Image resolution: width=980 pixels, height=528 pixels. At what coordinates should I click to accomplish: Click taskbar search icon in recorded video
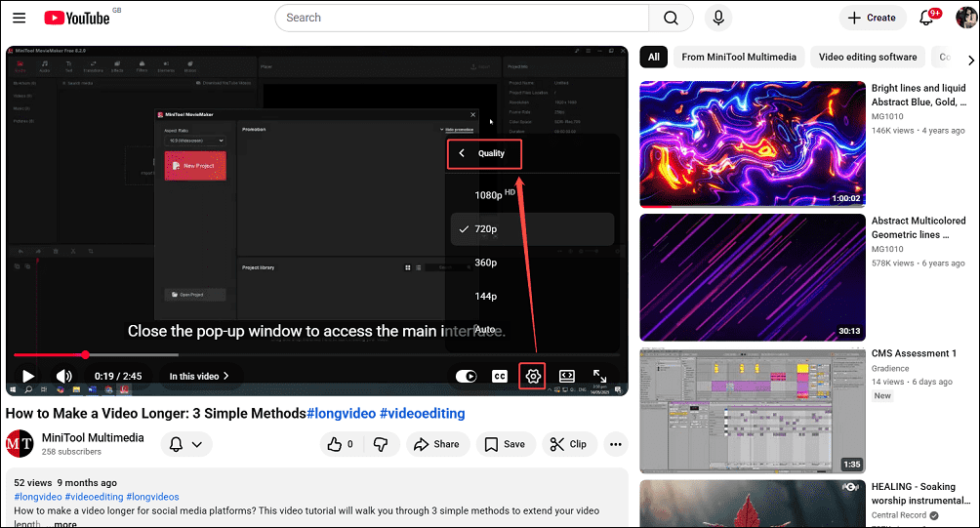click(x=28, y=390)
